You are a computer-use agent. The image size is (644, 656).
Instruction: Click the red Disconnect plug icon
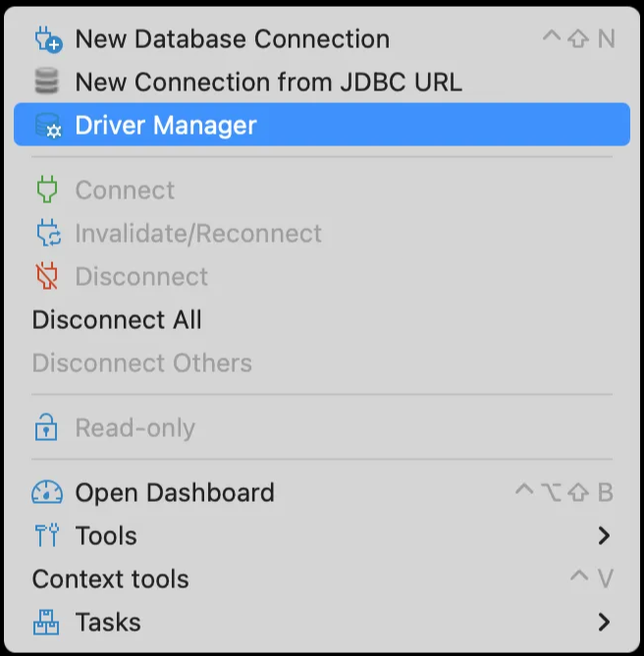coord(47,277)
